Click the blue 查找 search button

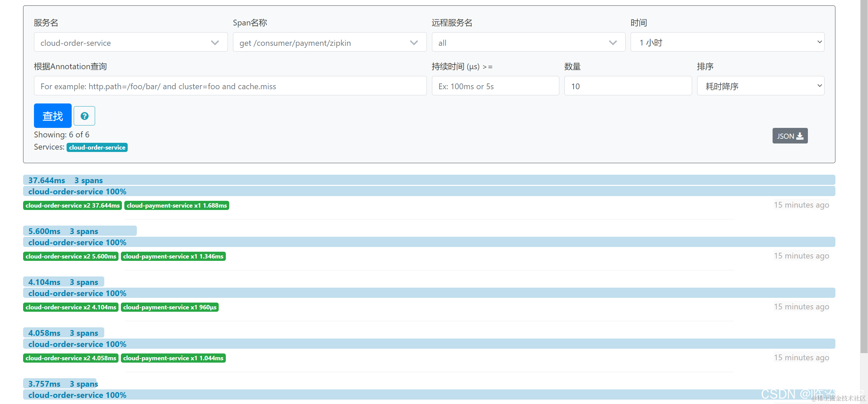[x=53, y=116]
